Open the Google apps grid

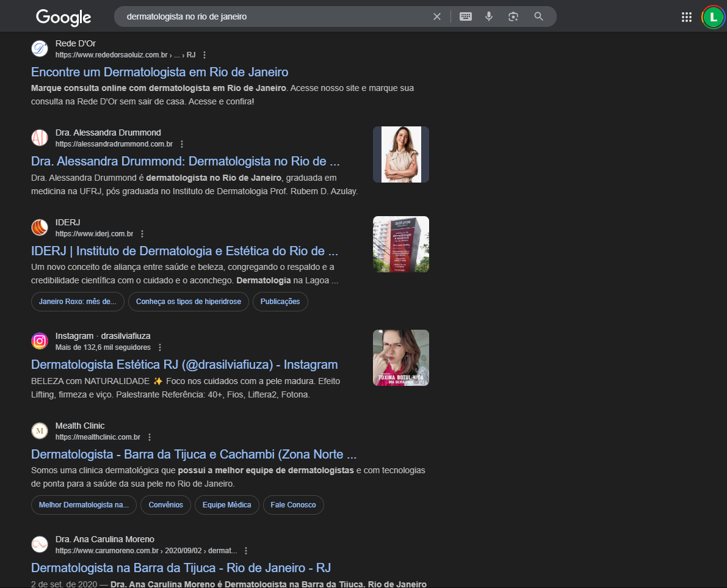[687, 17]
